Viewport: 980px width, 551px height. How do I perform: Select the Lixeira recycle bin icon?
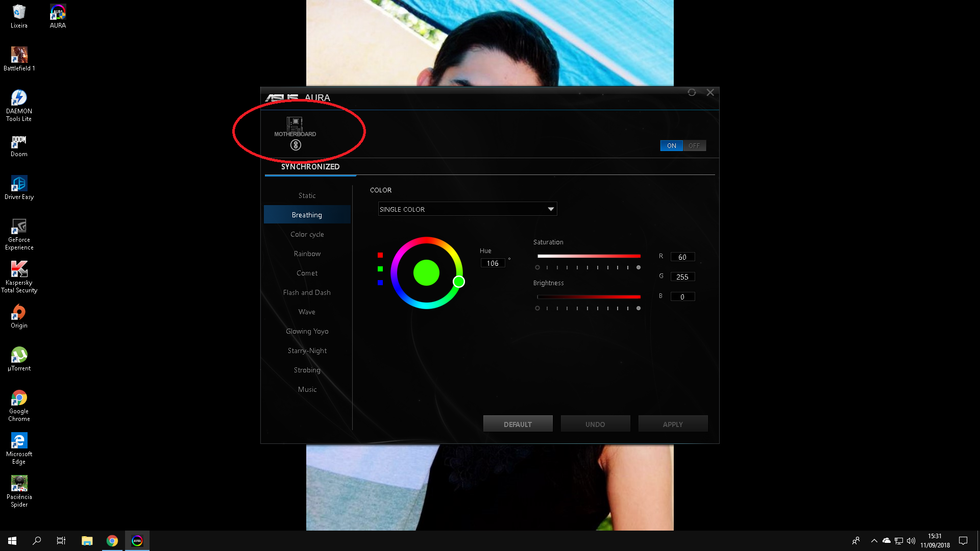19,16
